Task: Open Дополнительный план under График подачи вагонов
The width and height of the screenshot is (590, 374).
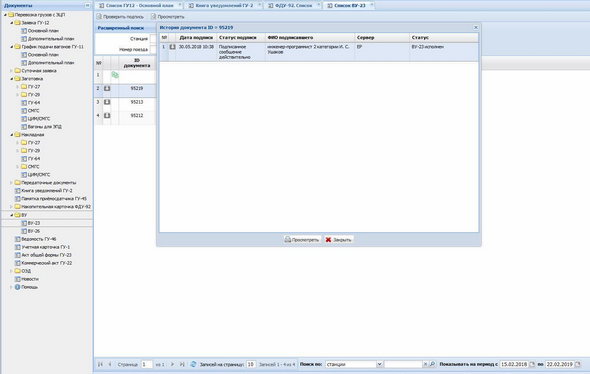Action: [x=50, y=63]
